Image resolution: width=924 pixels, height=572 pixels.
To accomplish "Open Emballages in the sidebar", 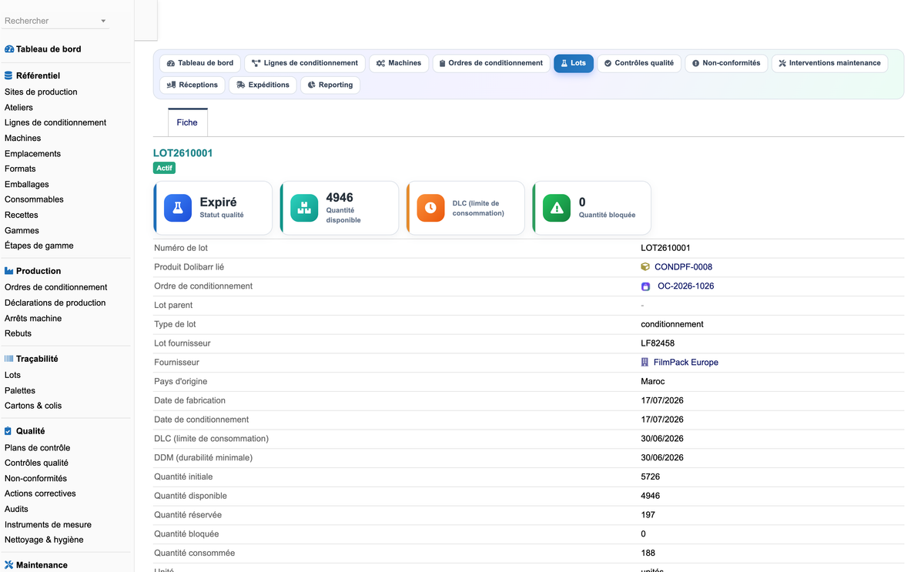I will [27, 185].
